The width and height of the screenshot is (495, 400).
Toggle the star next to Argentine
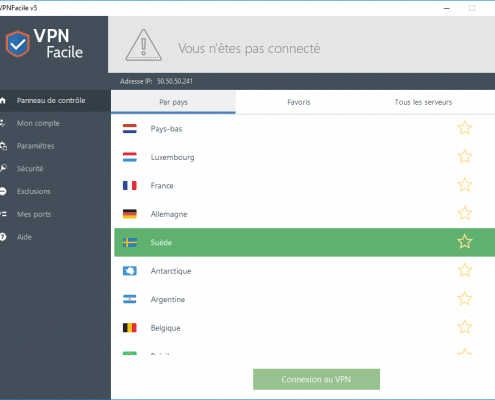click(465, 299)
